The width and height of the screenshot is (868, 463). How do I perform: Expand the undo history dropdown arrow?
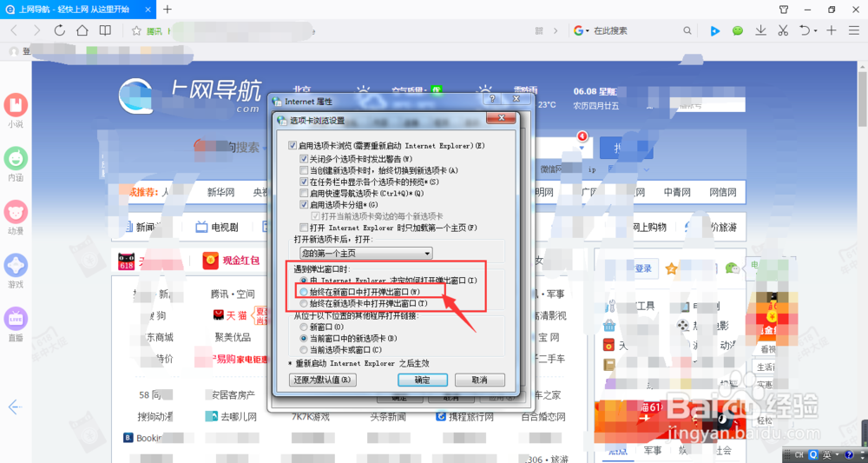pyautogui.click(x=815, y=31)
